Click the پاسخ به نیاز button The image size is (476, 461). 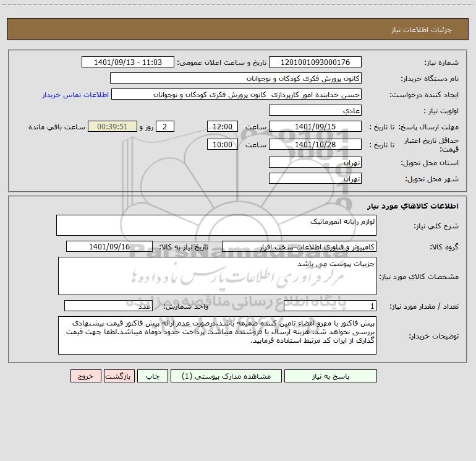[330, 376]
